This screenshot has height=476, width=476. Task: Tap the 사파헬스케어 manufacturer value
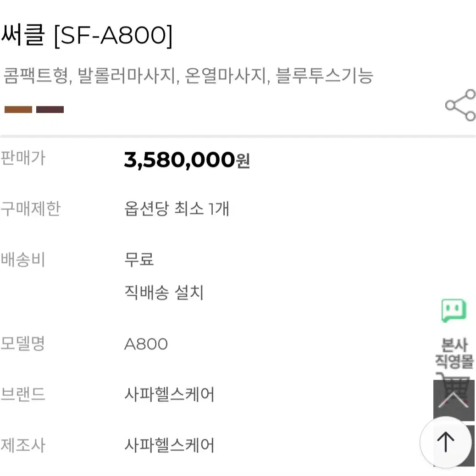(169, 445)
